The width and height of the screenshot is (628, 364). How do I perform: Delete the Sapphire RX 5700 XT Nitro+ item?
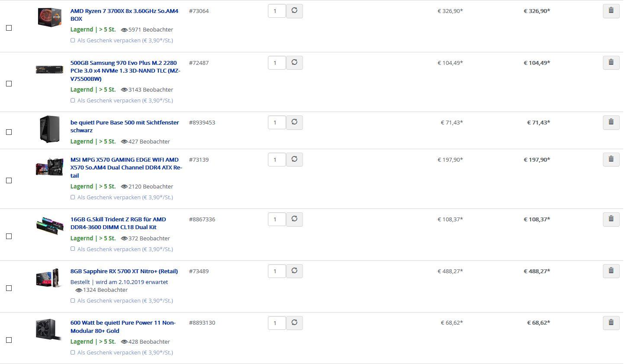click(x=611, y=271)
